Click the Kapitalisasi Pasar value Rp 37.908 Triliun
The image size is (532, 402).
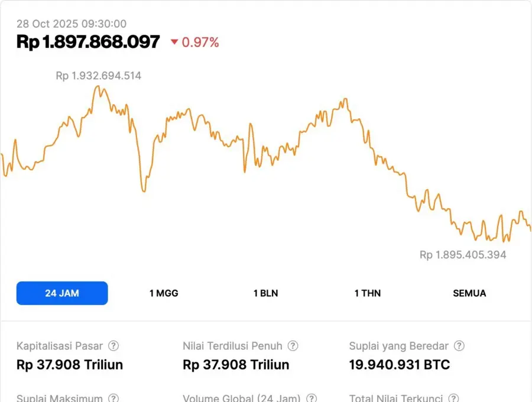point(70,365)
